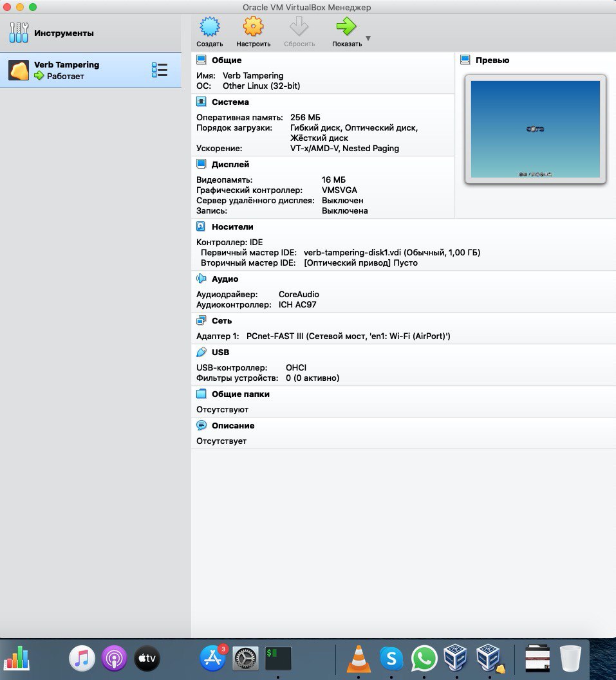The height and width of the screenshot is (680, 616).
Task: Select the Verb Tampering virtual machine
Action: [x=90, y=70]
